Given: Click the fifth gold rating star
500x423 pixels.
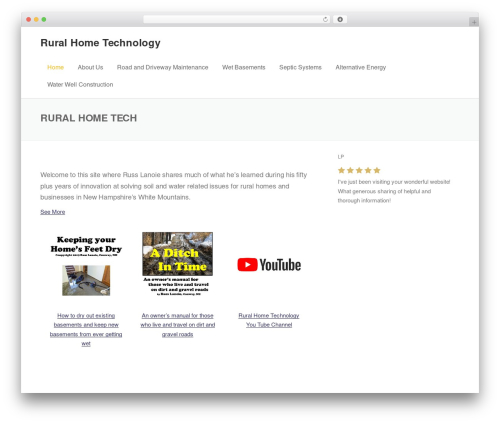Looking at the screenshot, I should [377, 170].
